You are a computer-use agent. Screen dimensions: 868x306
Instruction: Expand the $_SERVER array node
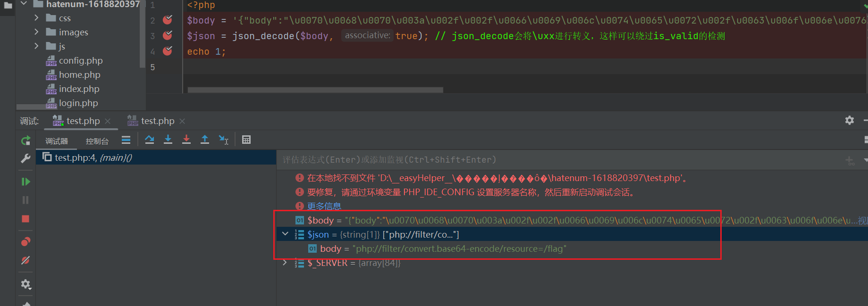tap(285, 262)
